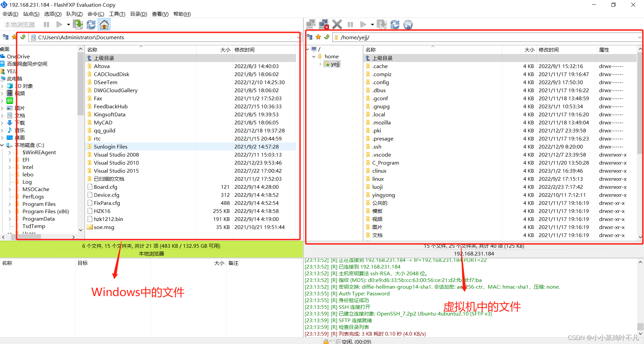Open the 队列(Z) menu
The height and width of the screenshot is (344, 644).
pyautogui.click(x=74, y=14)
